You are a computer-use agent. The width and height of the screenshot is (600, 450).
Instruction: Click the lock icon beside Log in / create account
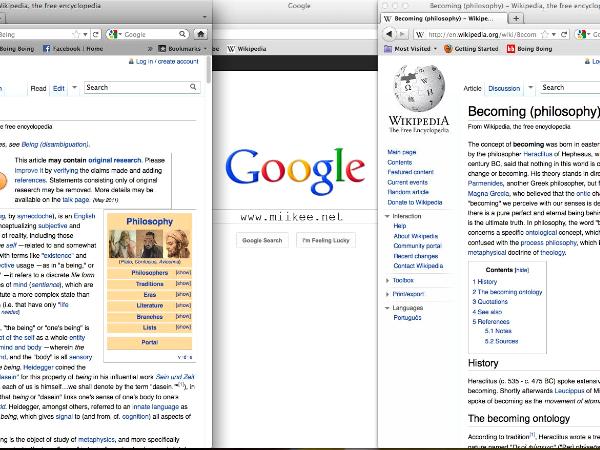[131, 61]
